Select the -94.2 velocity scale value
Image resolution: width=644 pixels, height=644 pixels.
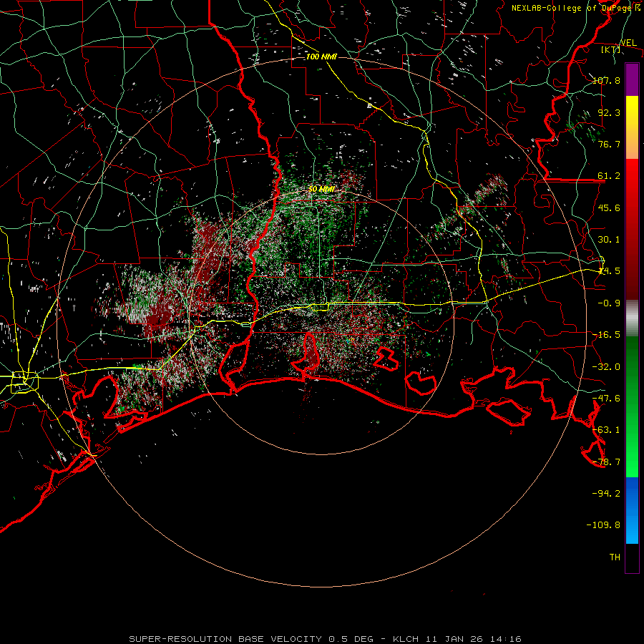(x=606, y=493)
